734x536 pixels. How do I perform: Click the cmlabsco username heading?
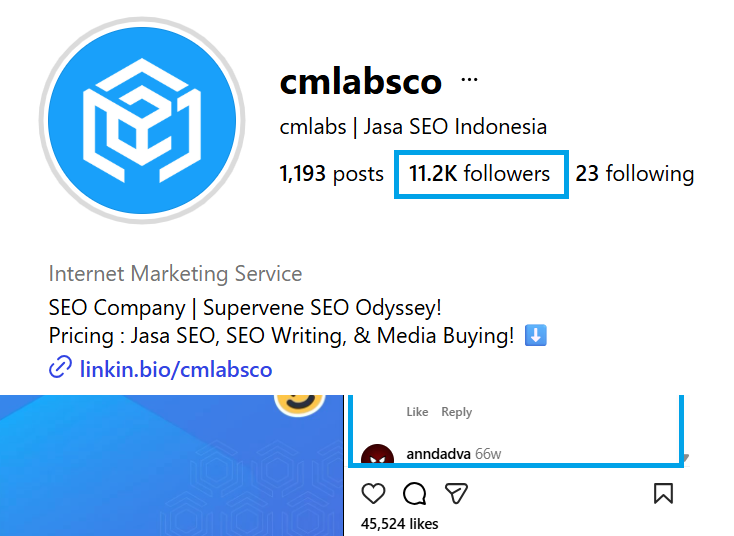[360, 81]
